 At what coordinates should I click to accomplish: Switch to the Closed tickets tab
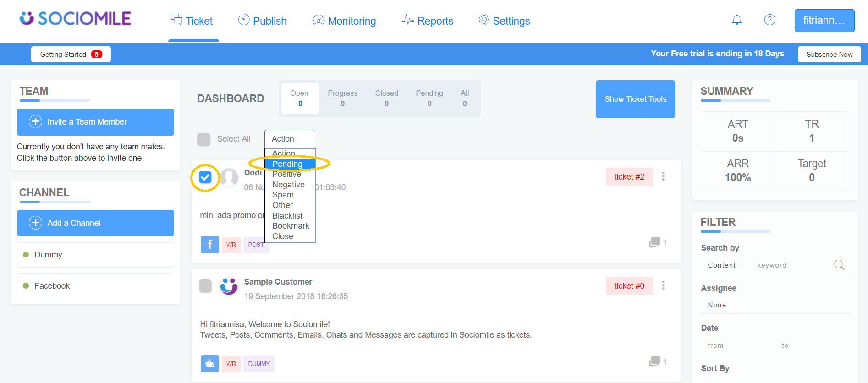(x=386, y=98)
